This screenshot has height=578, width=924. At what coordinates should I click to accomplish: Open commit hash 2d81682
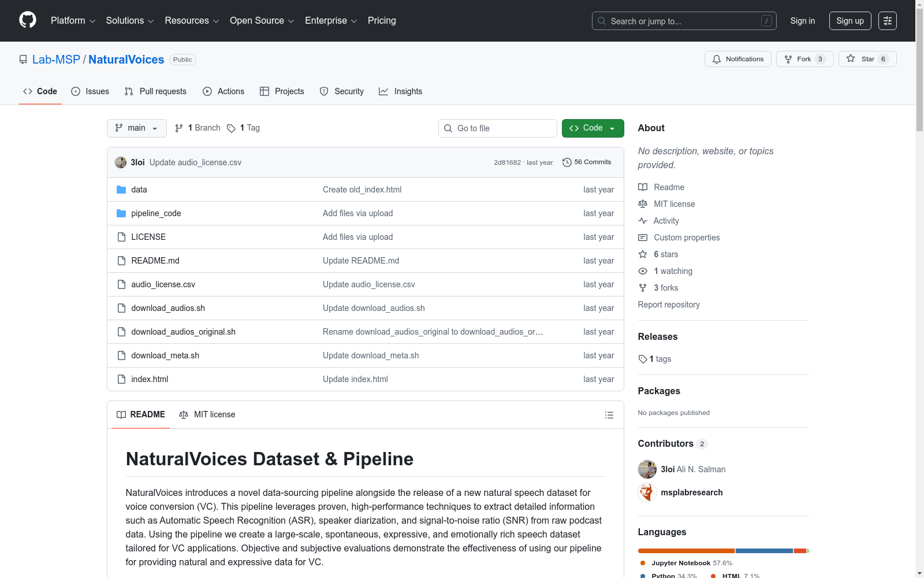(x=507, y=162)
